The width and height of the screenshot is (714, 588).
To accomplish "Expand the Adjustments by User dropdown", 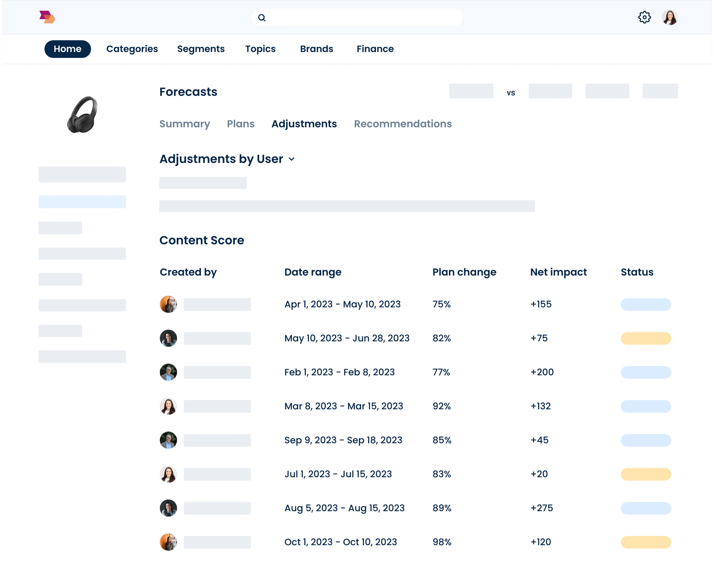I will pyautogui.click(x=292, y=159).
